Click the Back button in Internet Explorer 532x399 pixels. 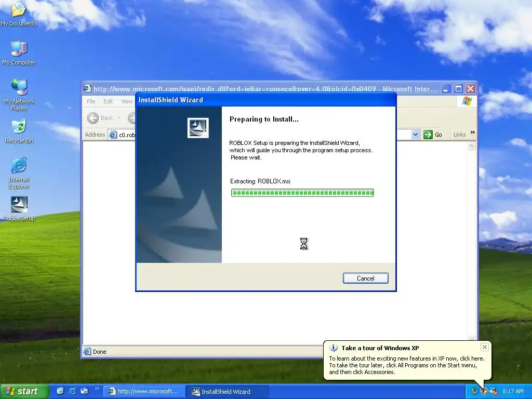[x=101, y=118]
